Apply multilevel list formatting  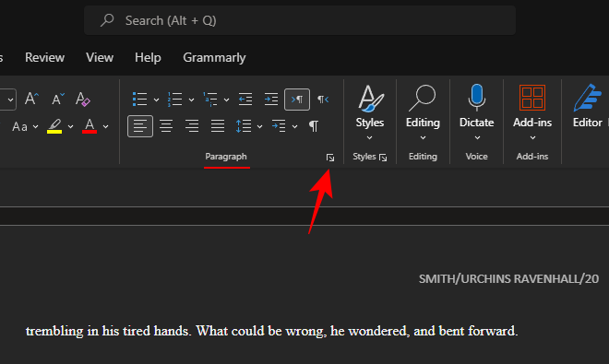pyautogui.click(x=210, y=99)
